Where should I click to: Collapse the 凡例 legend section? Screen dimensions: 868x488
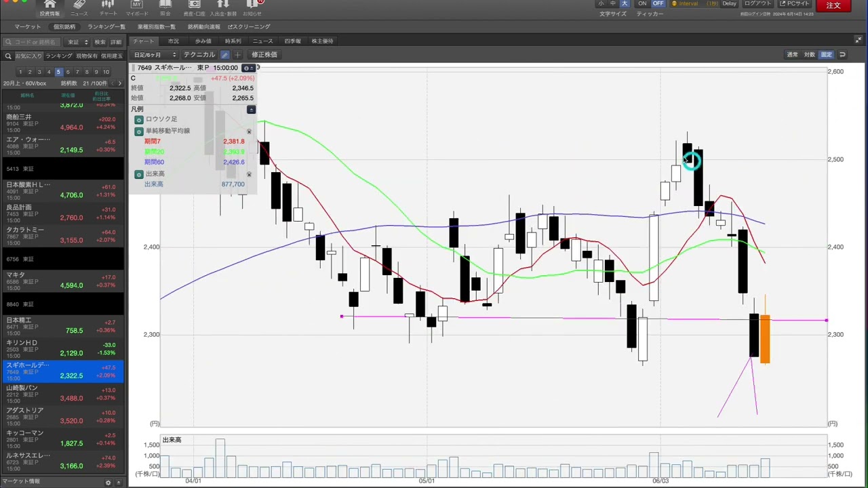[x=251, y=109]
